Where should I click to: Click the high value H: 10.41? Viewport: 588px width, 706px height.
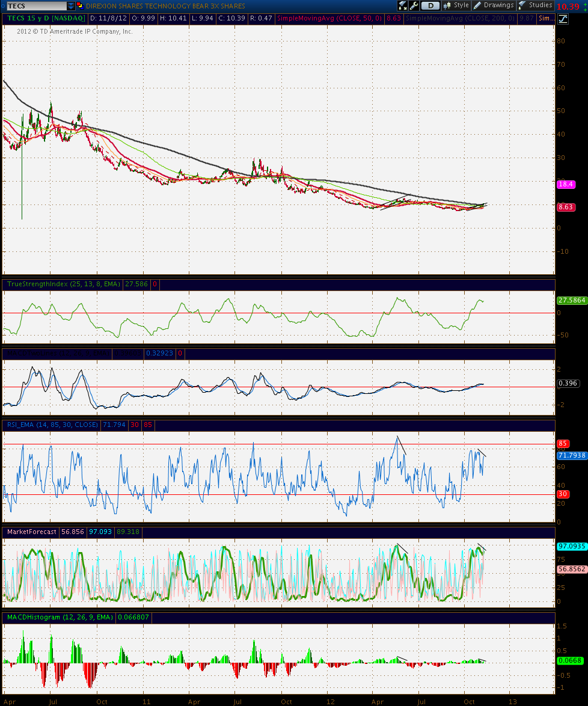173,19
